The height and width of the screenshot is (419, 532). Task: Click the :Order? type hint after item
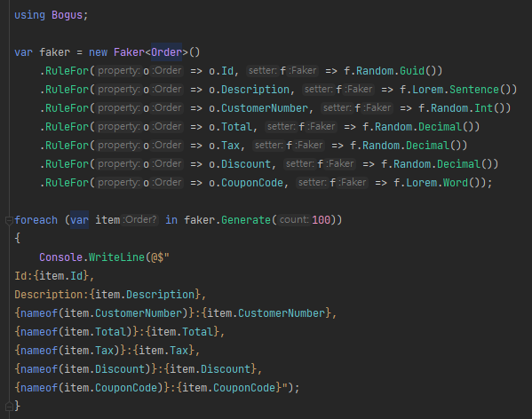(x=140, y=219)
